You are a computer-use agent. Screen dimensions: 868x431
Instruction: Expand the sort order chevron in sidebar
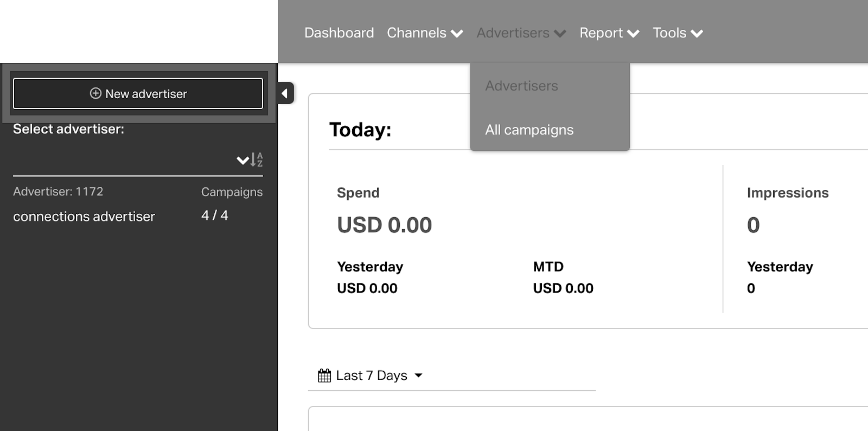tap(242, 160)
